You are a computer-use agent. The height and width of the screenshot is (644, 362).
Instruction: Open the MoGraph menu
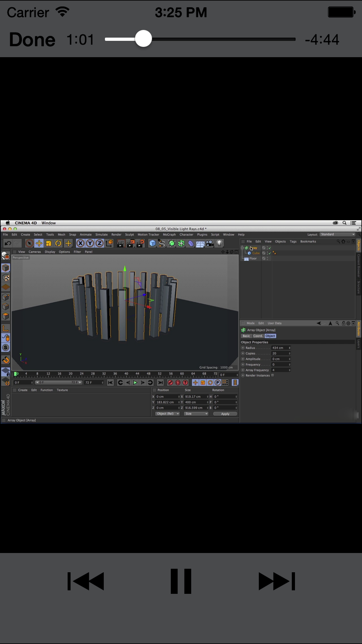[169, 235]
